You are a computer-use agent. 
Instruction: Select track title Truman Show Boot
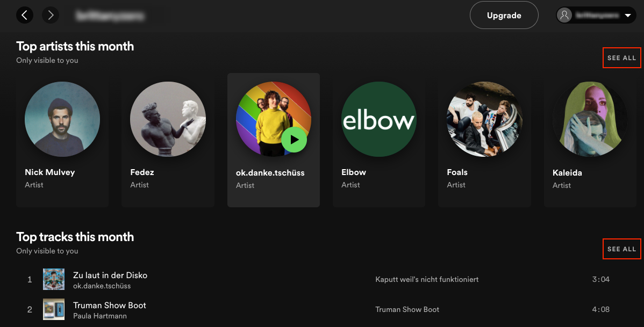[x=110, y=306]
